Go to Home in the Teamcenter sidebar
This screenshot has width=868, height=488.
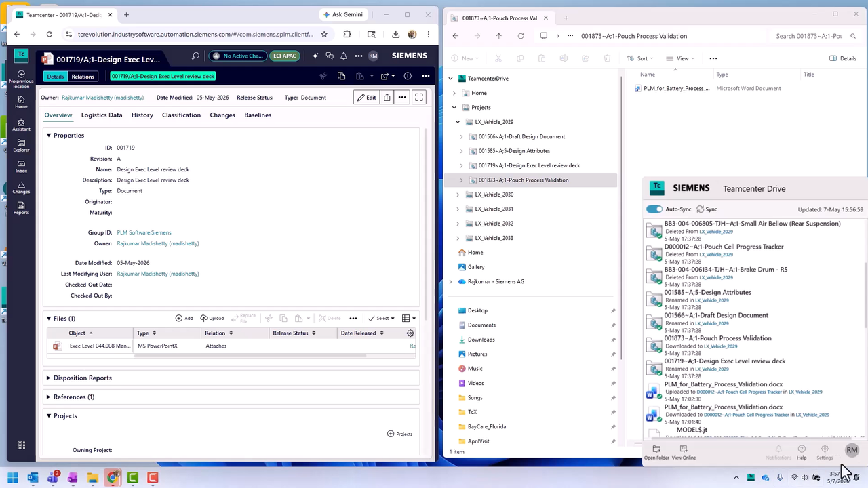(x=21, y=102)
